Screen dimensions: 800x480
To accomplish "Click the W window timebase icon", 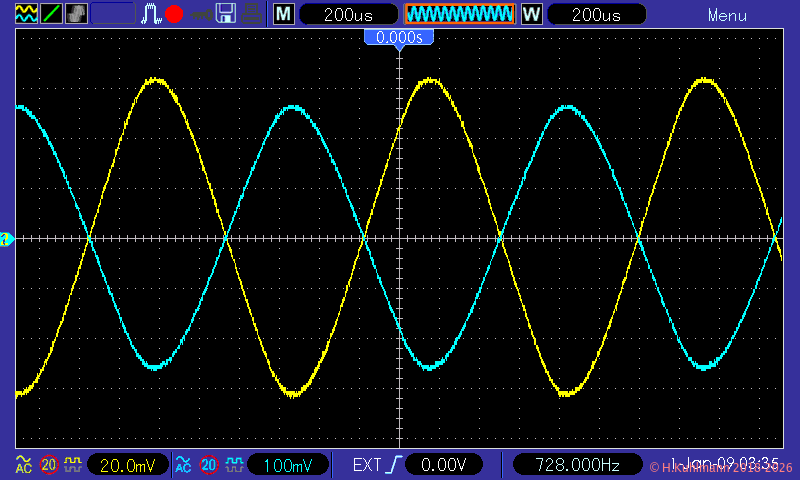I will [531, 14].
